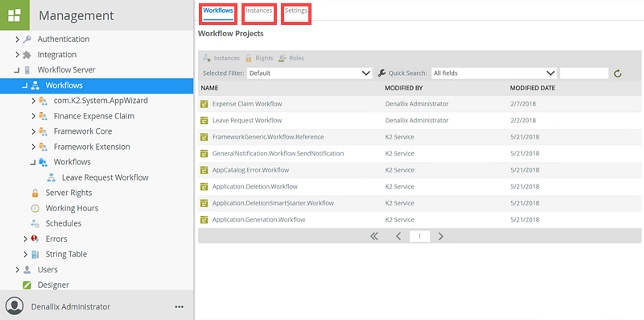Screen dimensions: 644x320
Task: Open Working Hours via its clock icon
Action: (35, 208)
